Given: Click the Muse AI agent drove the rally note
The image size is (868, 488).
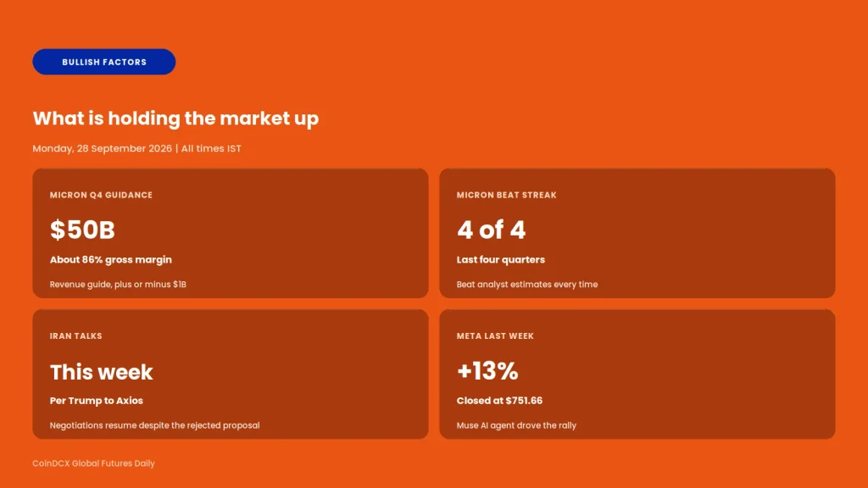Looking at the screenshot, I should click(x=516, y=425).
